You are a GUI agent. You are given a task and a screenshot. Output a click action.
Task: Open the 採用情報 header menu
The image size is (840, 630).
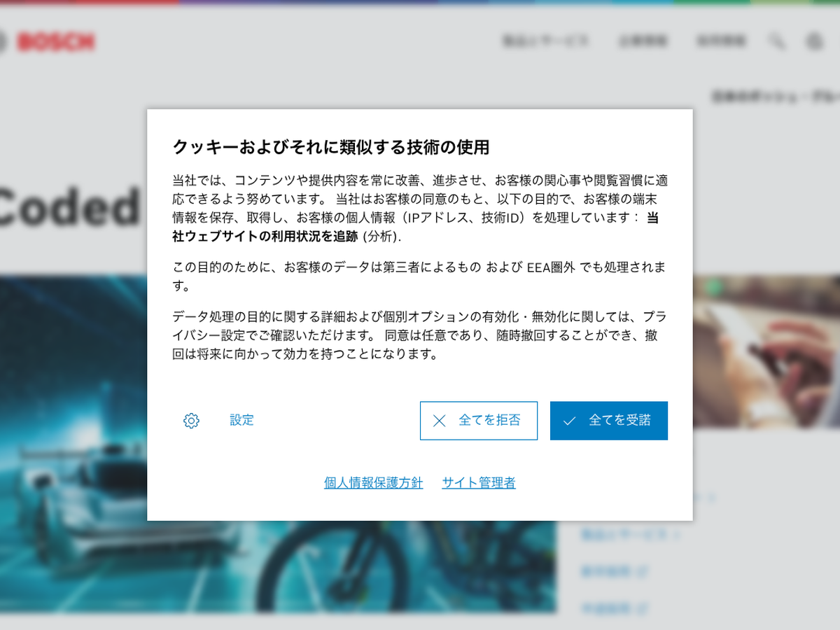point(721,41)
